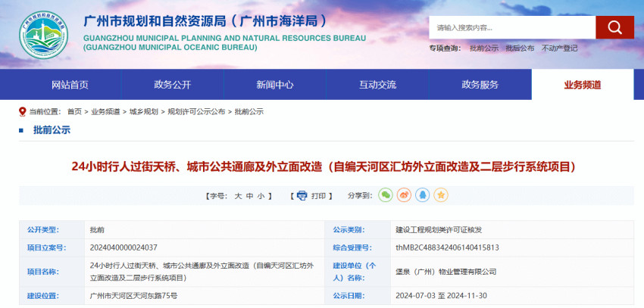Screen dimensions: 644x308
Task: Share the notice via the QQ icon
Action: [422, 195]
